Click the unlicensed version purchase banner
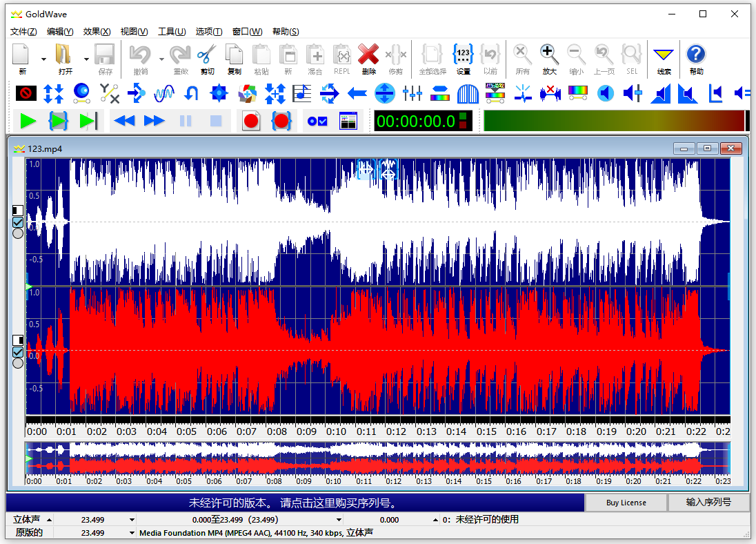This screenshot has height=544, width=756. point(295,503)
